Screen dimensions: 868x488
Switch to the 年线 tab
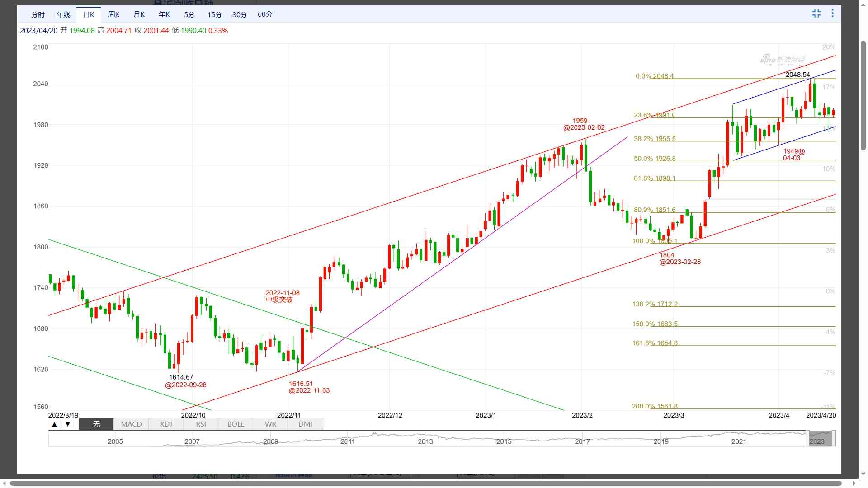[x=63, y=14]
